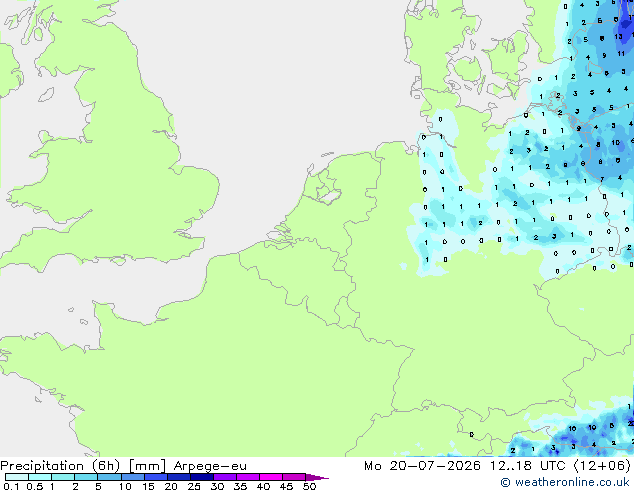Select the 10–15 mm blue legend swatch
Screen dimensions: 634x490
(x=132, y=477)
